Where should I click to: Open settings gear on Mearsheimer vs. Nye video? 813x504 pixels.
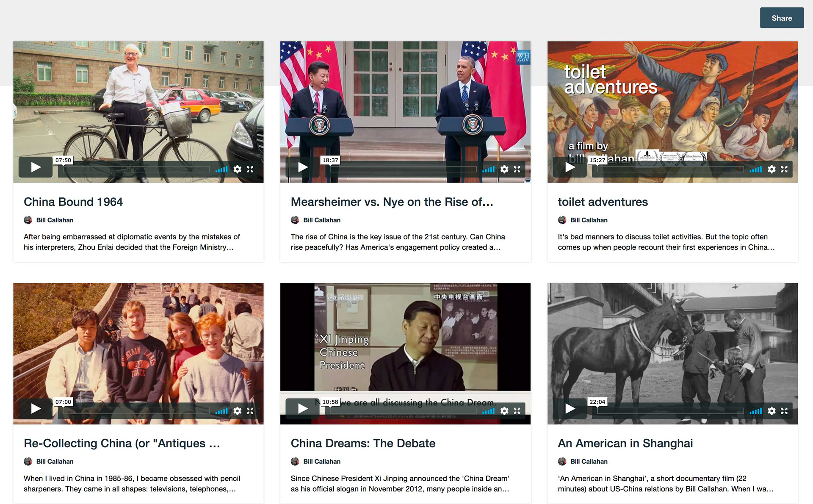[504, 169]
